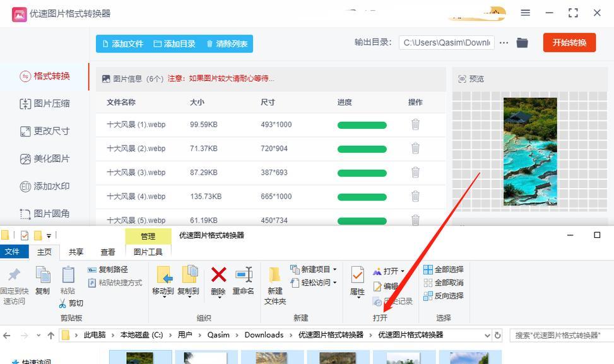This screenshot has width=614, height=364.
Task: Remove 十大风景 (2).webp using its trash icon
Action: pos(415,148)
